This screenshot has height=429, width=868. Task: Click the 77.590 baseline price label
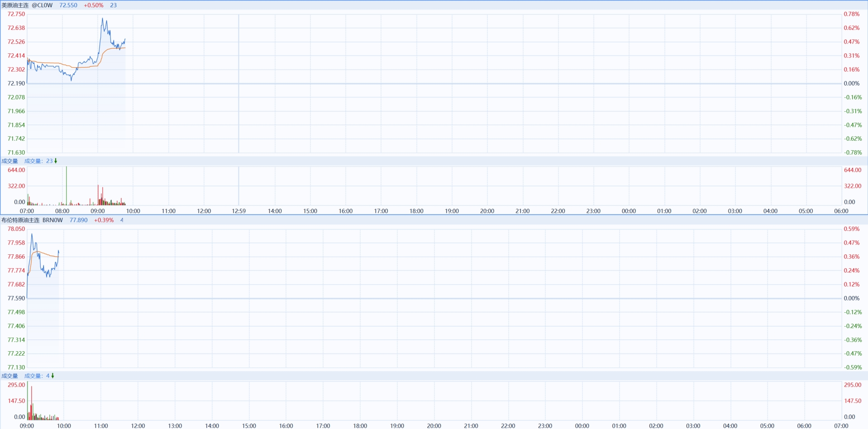click(x=16, y=298)
